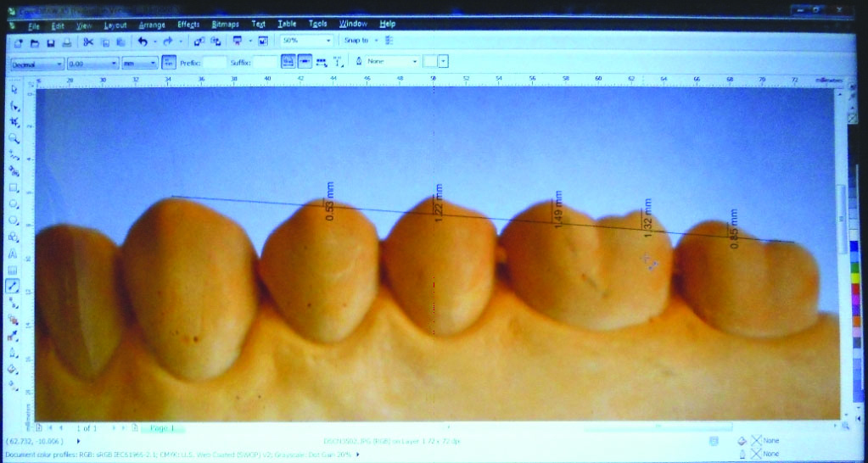Image resolution: width=868 pixels, height=463 pixels.
Task: Toggle leading zero display button
Action: click(305, 62)
